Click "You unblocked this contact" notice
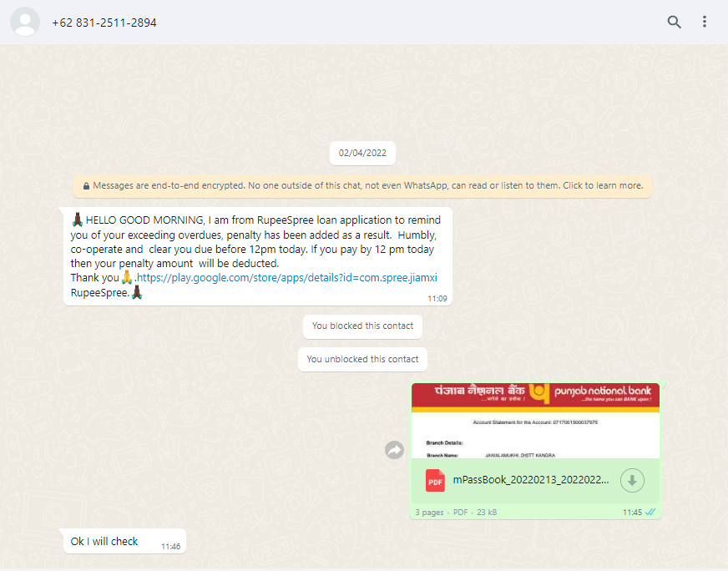Screen dimensions: 728x571 (362, 359)
